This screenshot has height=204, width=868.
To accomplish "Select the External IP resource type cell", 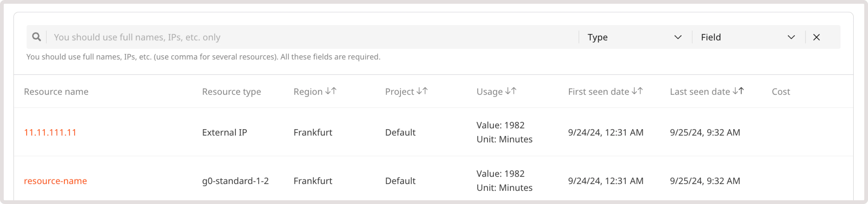I will [x=224, y=132].
